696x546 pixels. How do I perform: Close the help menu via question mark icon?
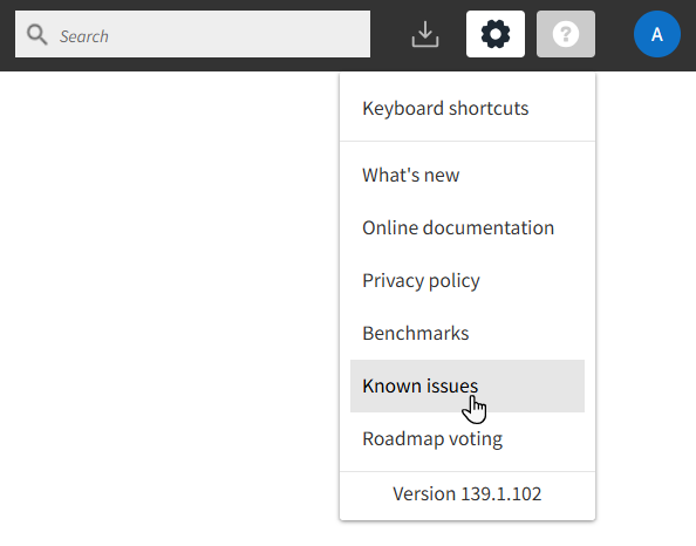[565, 35]
